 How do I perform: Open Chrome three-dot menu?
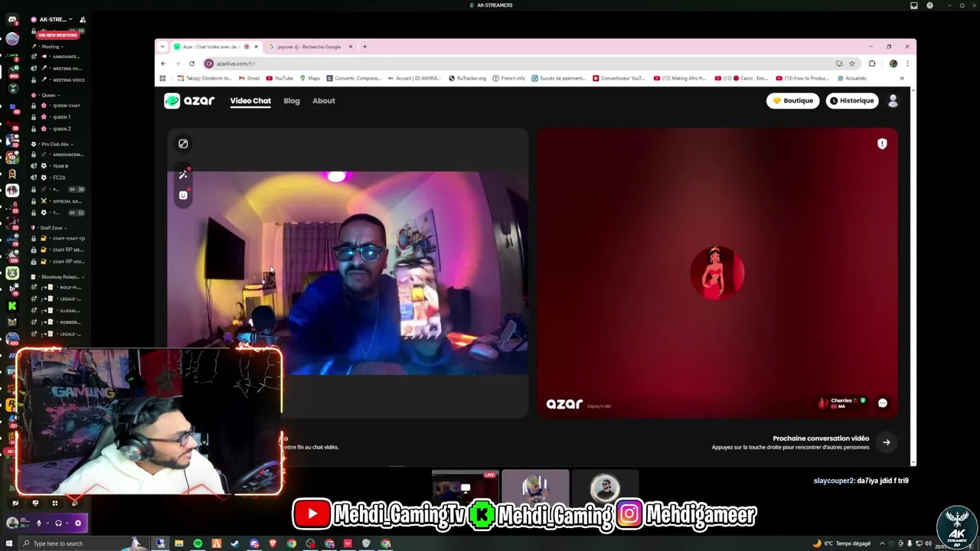(907, 64)
